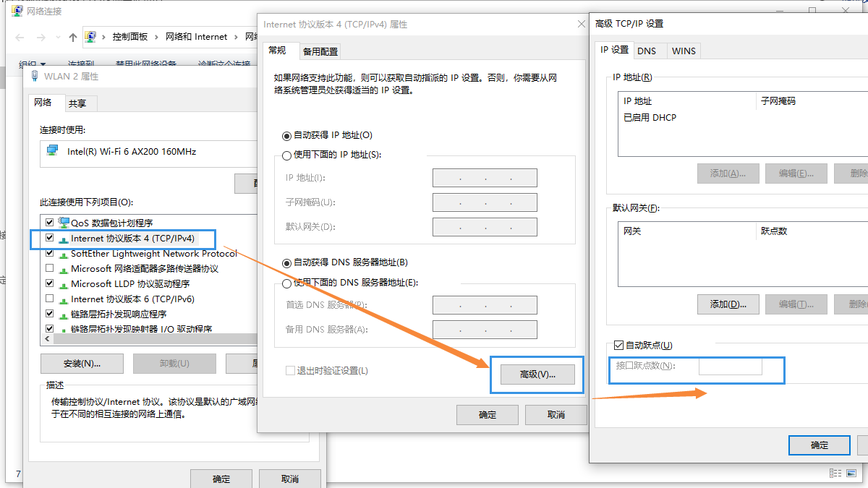The image size is (868, 488).
Task: Click the 控制面板 breadcrumb
Action: 130,37
